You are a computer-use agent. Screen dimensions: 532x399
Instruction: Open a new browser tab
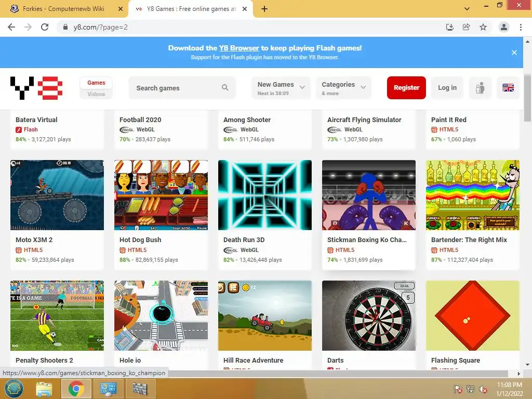pos(264,9)
